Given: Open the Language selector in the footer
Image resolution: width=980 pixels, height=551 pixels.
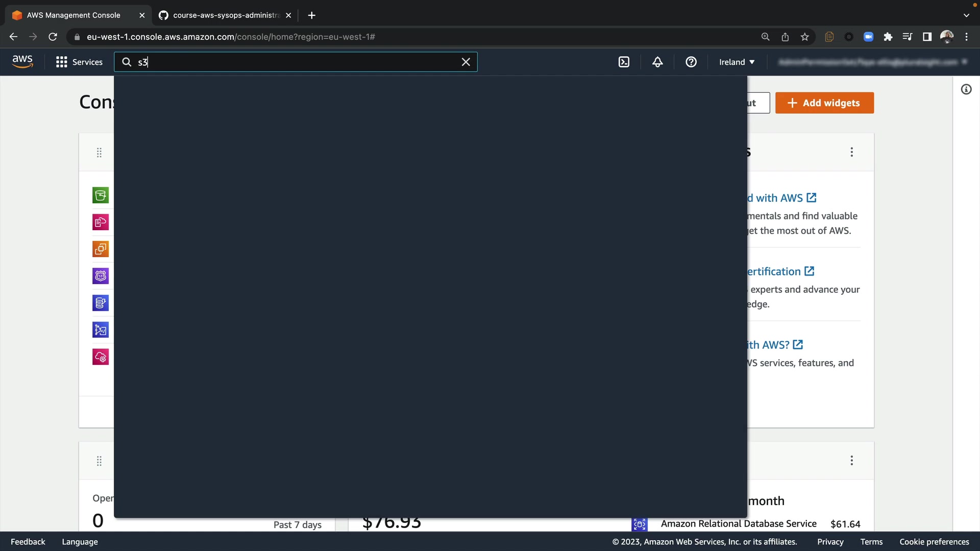Looking at the screenshot, I should pyautogui.click(x=80, y=542).
